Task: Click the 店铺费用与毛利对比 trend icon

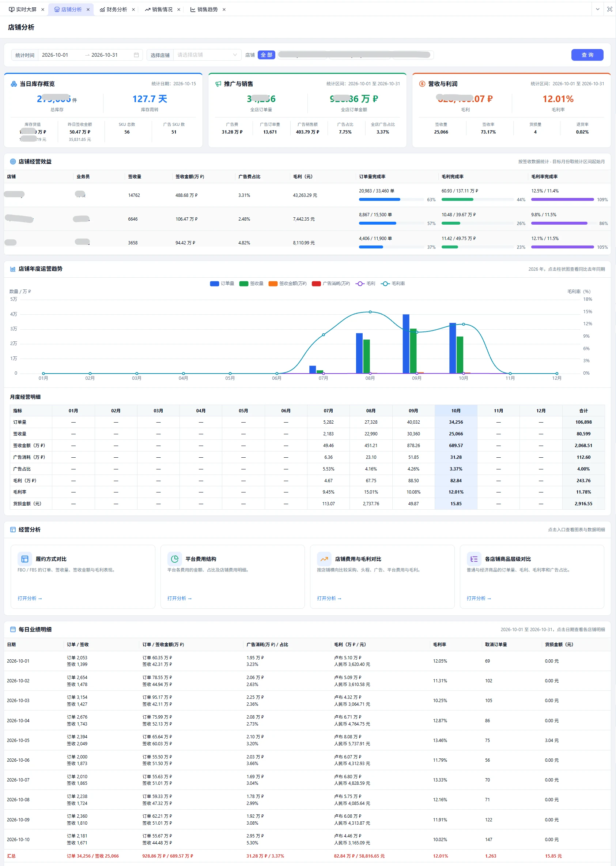Action: (324, 559)
